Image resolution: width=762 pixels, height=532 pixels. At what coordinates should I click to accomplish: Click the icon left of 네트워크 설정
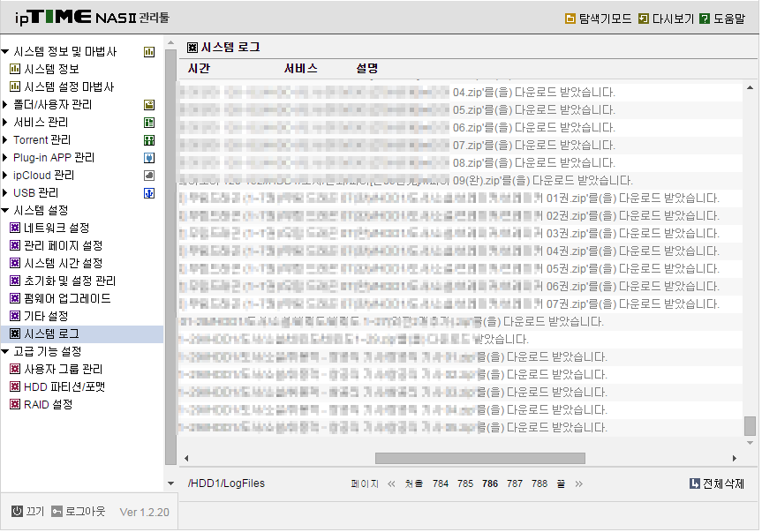[15, 228]
